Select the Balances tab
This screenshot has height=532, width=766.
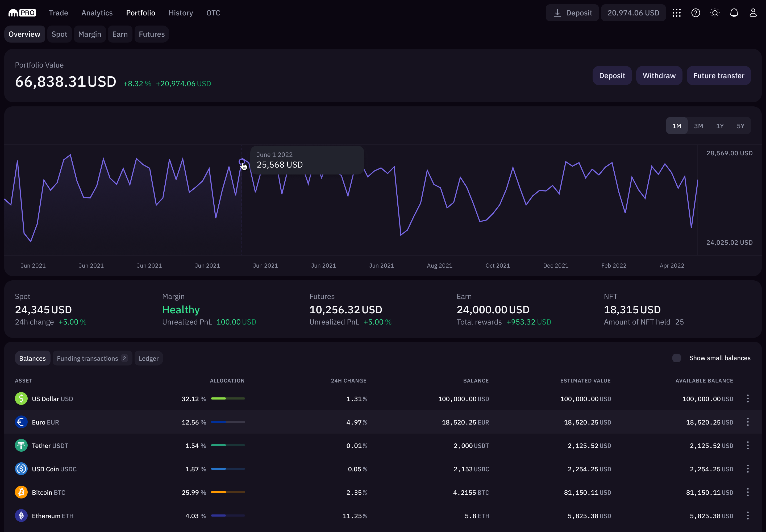click(32, 358)
